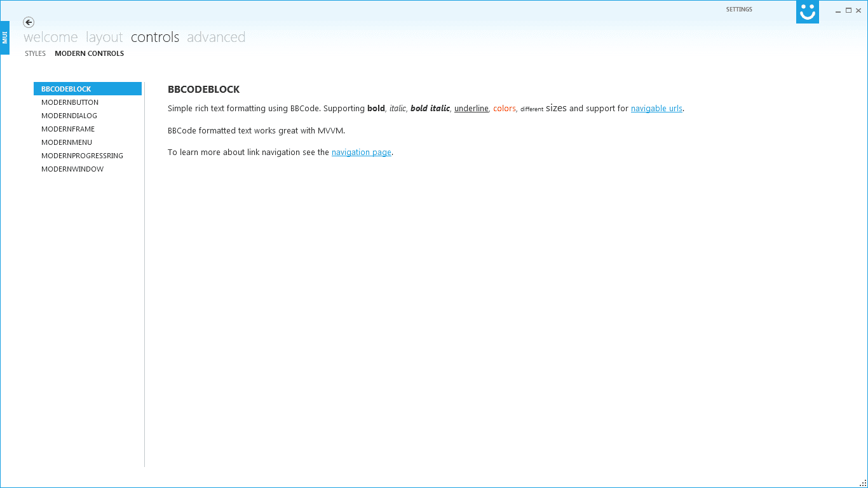Open the MODERNFRAME entry

[x=68, y=128]
